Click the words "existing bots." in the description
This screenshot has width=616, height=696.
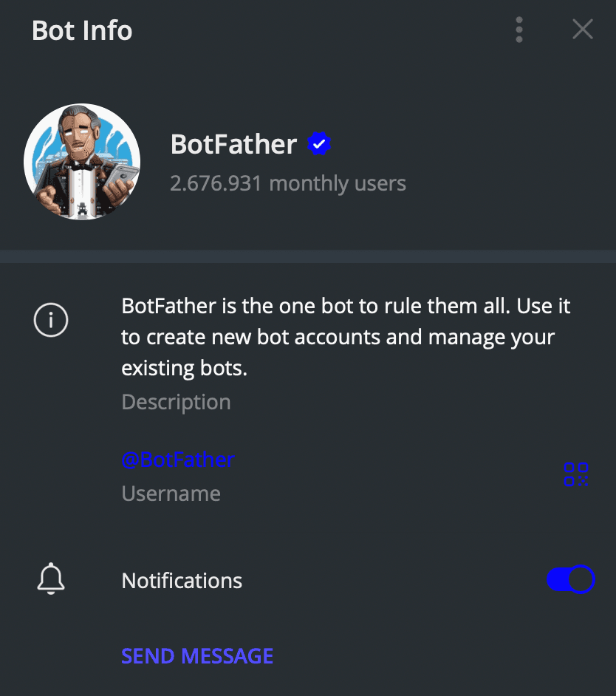tap(184, 368)
